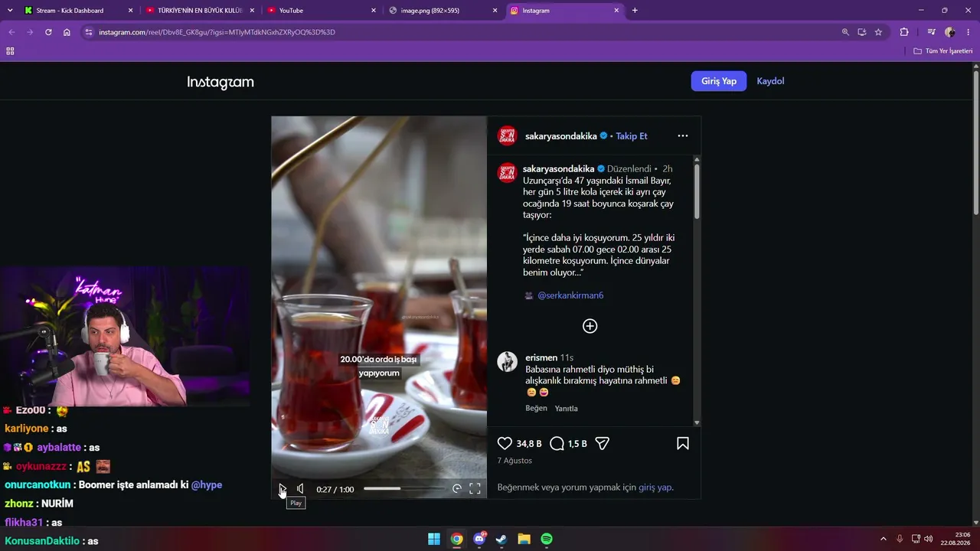Viewport: 980px width, 551px height.
Task: Seek on the reel video progress bar
Action: [403, 488]
